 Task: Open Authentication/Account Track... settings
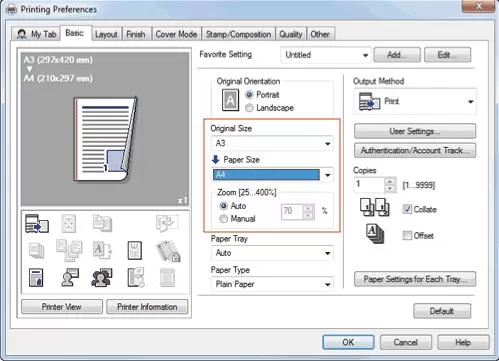coord(415,150)
